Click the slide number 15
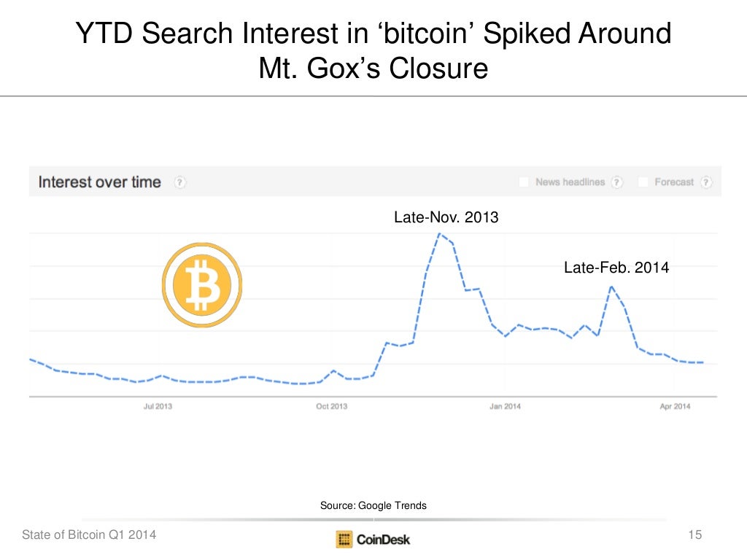The height and width of the screenshot is (560, 747). coord(694,537)
